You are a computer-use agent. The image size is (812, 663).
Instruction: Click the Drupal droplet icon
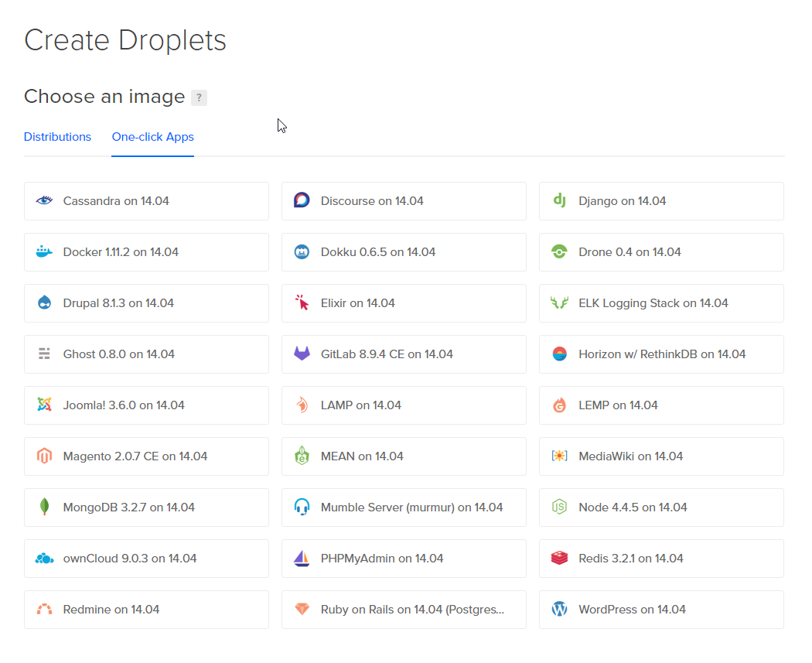45,302
